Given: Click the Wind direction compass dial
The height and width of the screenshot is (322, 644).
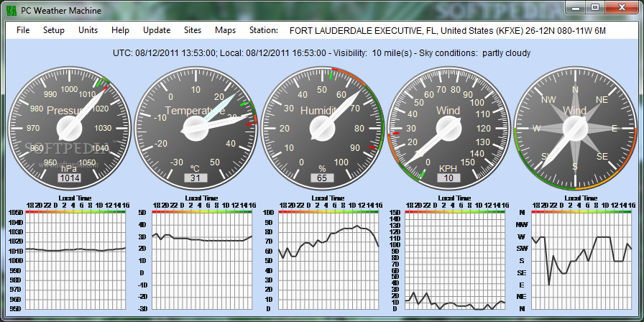Looking at the screenshot, I should pyautogui.click(x=576, y=129).
